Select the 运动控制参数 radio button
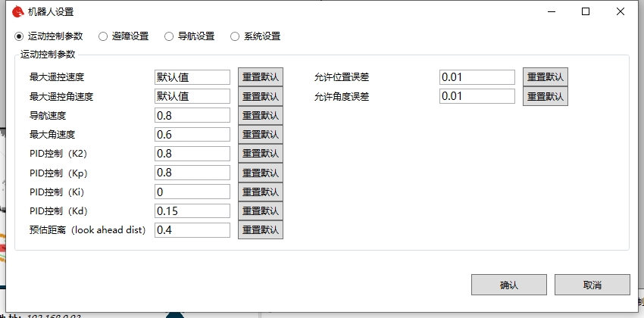The image size is (644, 318). click(x=20, y=36)
